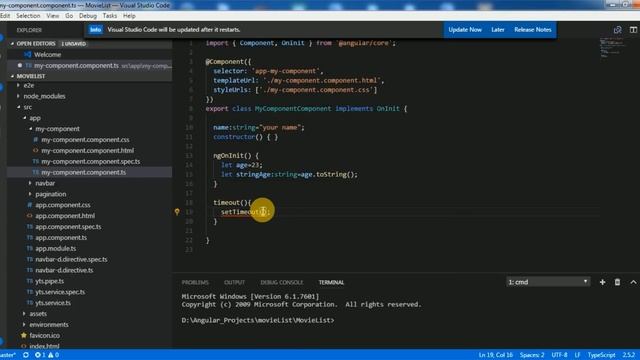Open app.component.ts file
The image size is (640, 360).
click(61, 238)
